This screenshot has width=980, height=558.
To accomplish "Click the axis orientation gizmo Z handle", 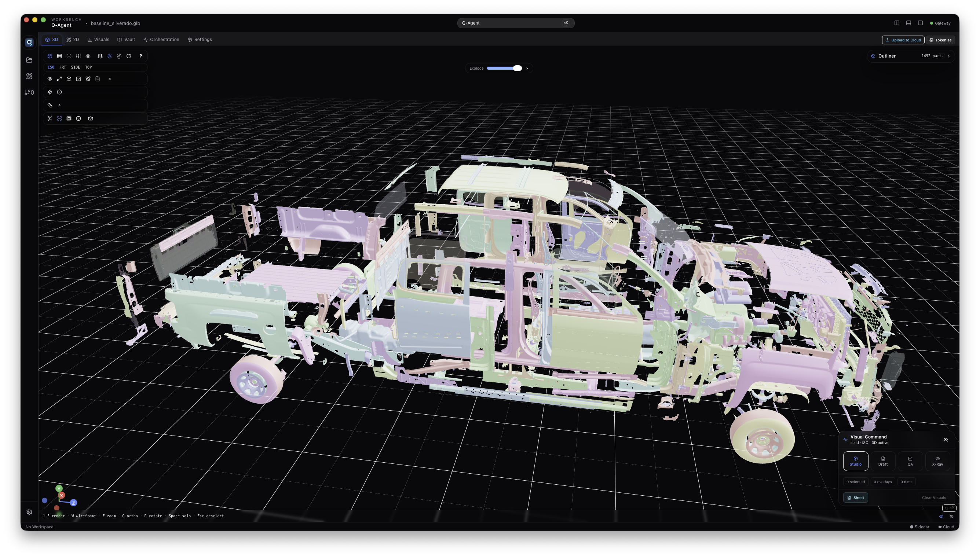I will click(73, 502).
